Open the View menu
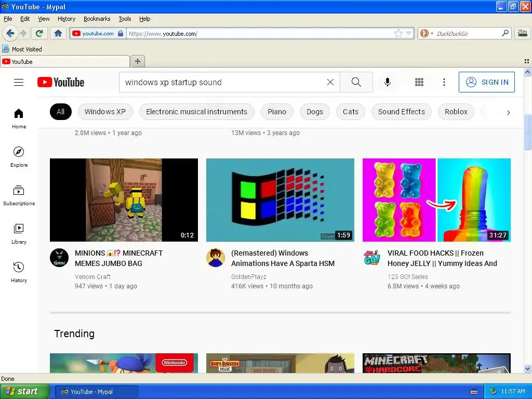Viewport: 532px width, 399px height. pyautogui.click(x=44, y=19)
